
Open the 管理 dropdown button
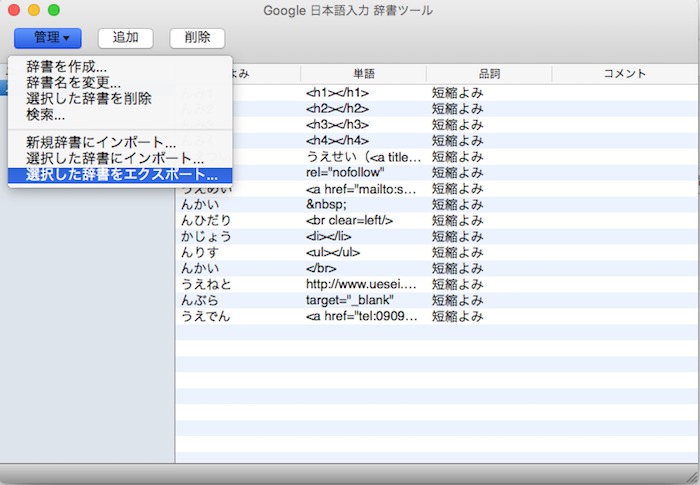(48, 38)
